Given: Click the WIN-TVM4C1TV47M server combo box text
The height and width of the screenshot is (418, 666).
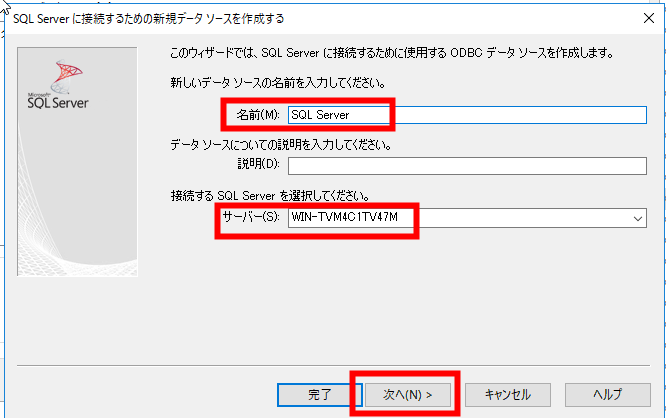Looking at the screenshot, I should pos(344,217).
